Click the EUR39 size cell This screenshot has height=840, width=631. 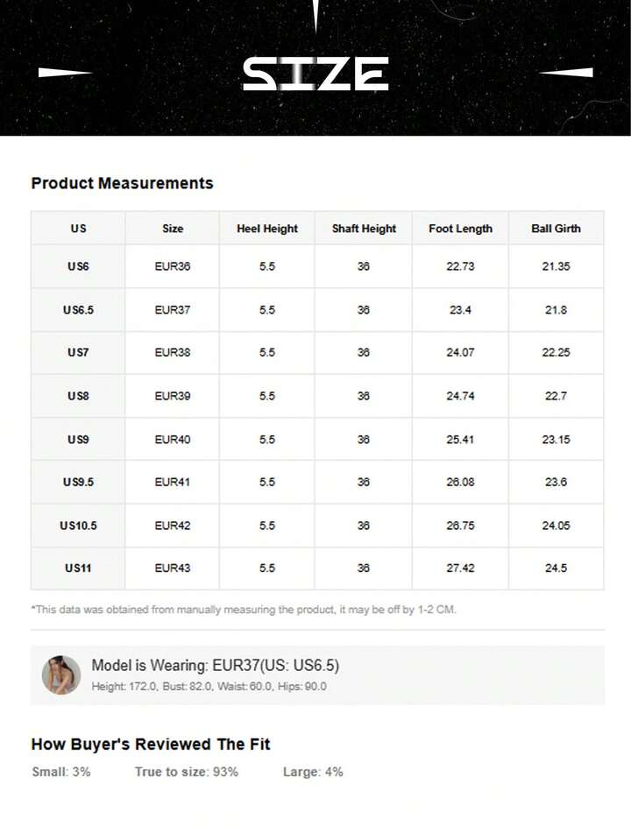[x=173, y=396]
